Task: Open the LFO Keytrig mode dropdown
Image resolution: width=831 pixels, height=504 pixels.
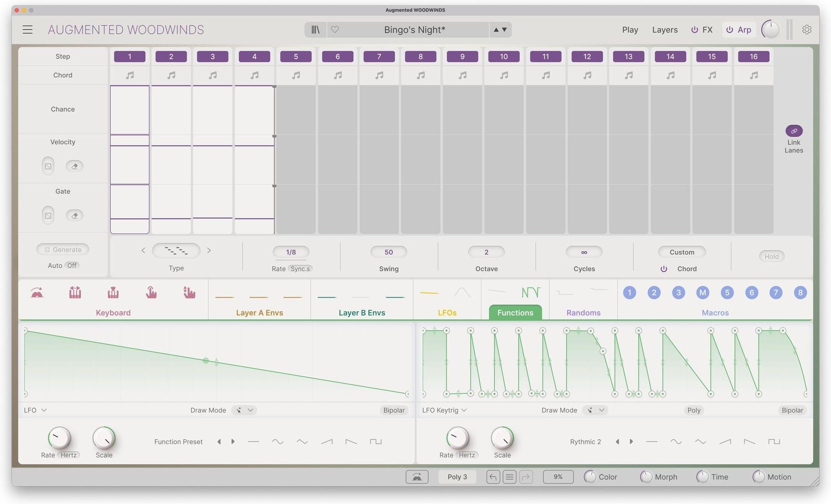Action: [444, 410]
